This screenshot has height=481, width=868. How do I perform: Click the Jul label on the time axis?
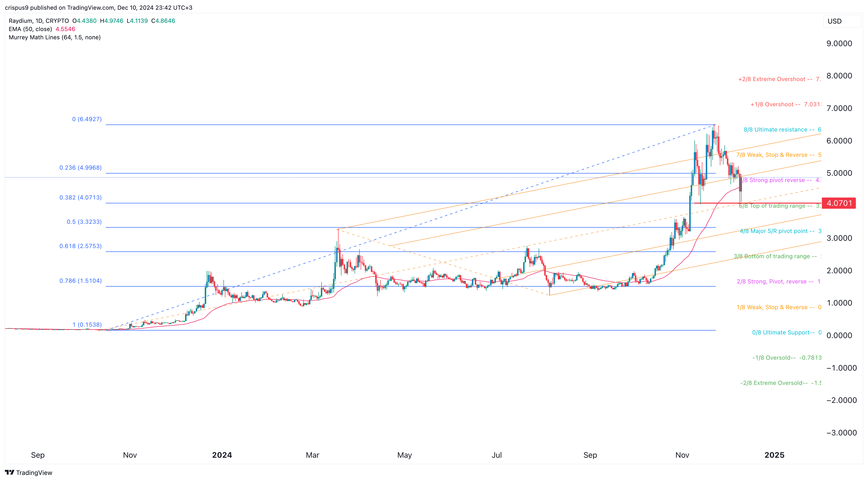[x=497, y=455]
